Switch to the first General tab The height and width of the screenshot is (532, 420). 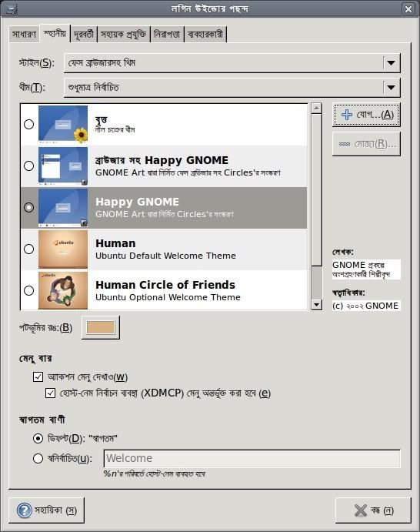pos(24,35)
